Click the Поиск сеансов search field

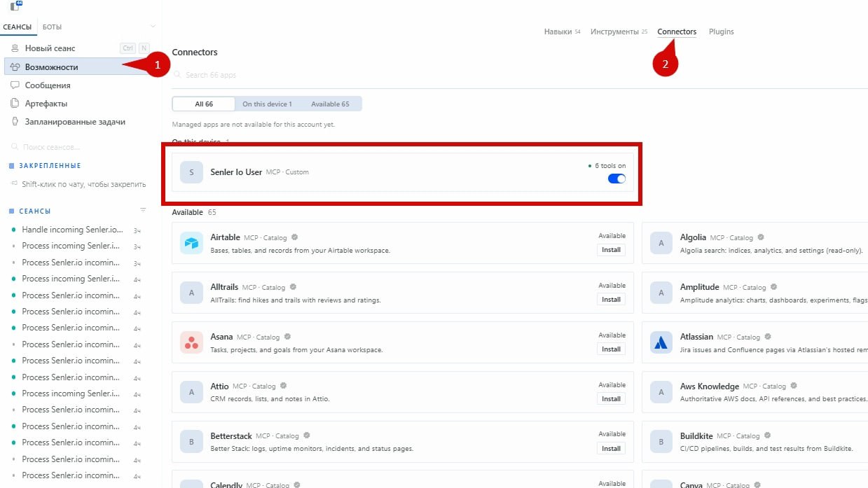tap(78, 147)
